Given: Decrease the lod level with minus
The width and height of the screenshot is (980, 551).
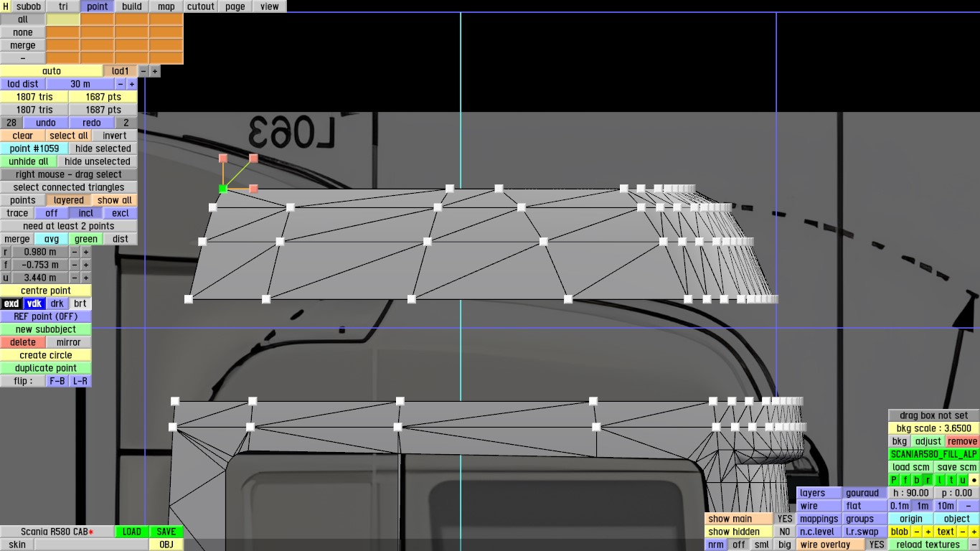Looking at the screenshot, I should pyautogui.click(x=143, y=71).
